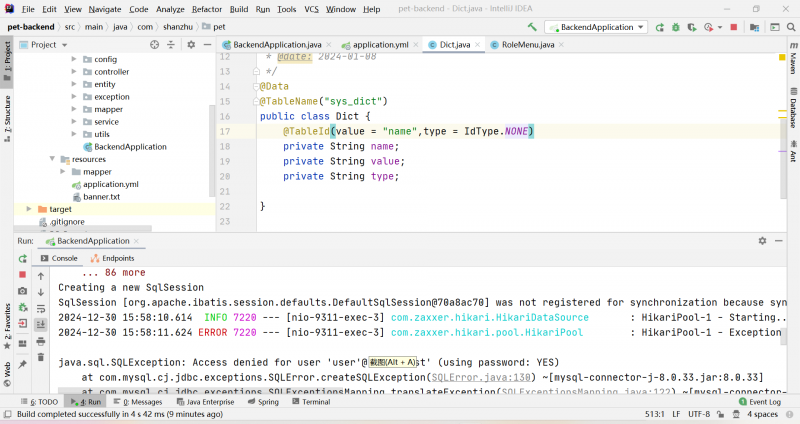Image resolution: width=800 pixels, height=424 pixels.
Task: Click the Build Project hammer icon
Action: pos(532,27)
